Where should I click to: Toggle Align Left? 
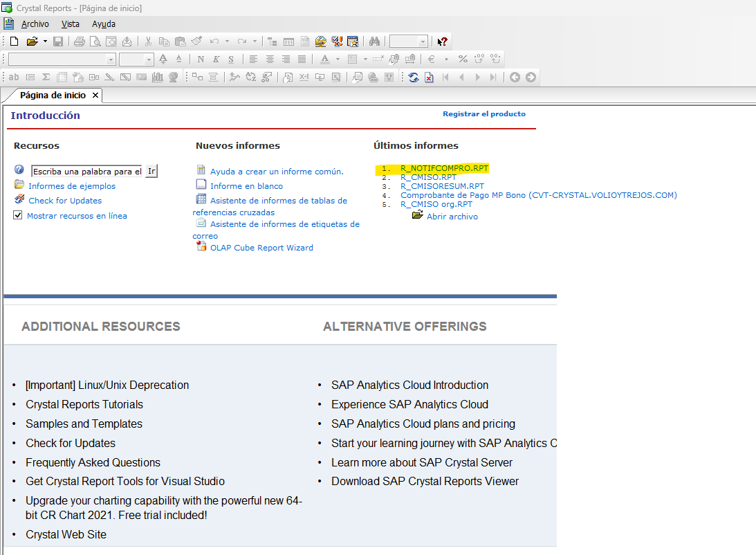tap(253, 59)
